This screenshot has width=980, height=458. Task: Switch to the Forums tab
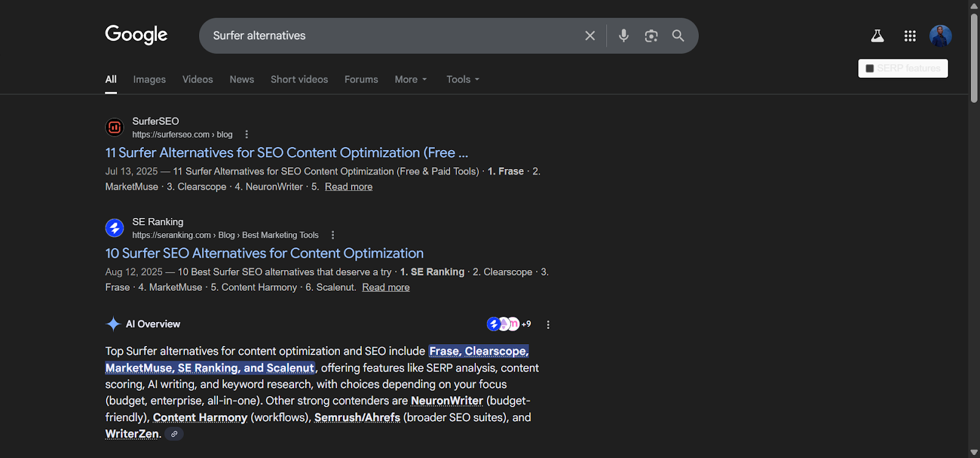click(x=361, y=80)
